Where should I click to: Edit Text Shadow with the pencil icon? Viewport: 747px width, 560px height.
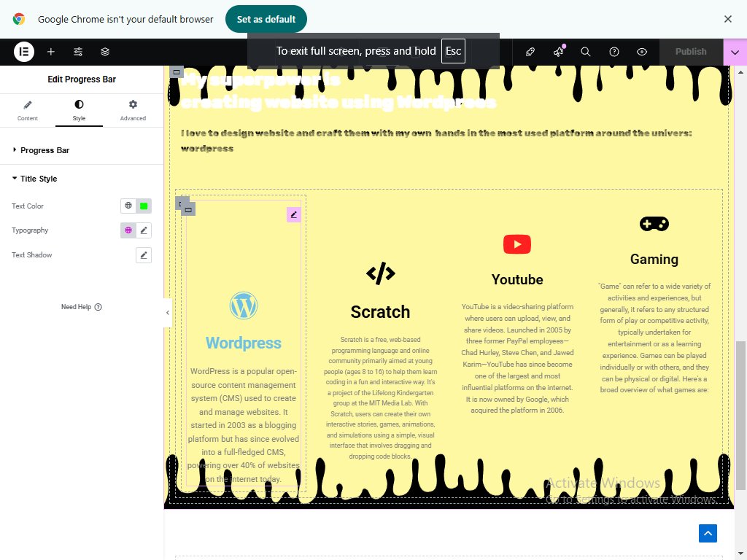pos(144,254)
